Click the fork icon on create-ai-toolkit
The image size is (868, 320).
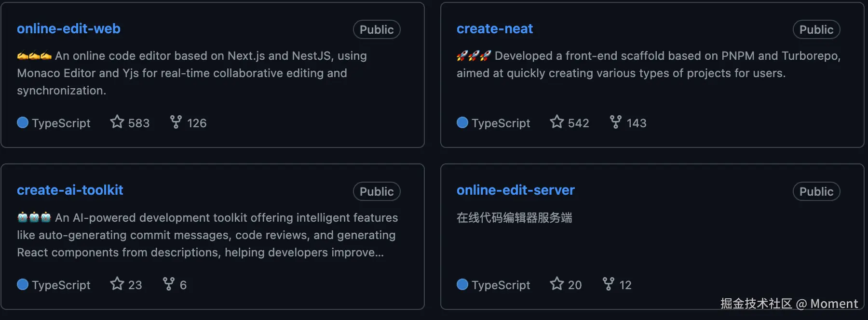[x=169, y=284]
